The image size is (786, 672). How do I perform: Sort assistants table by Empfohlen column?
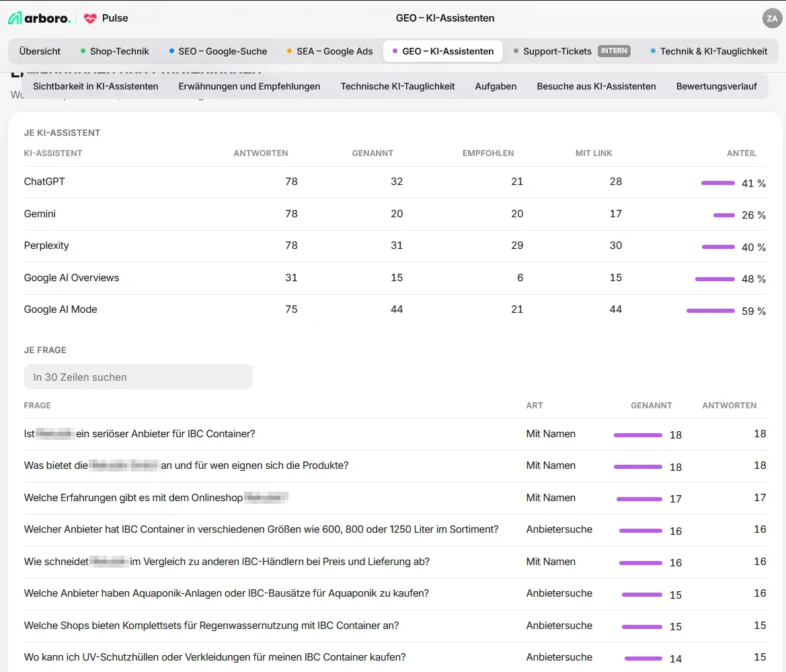(487, 153)
